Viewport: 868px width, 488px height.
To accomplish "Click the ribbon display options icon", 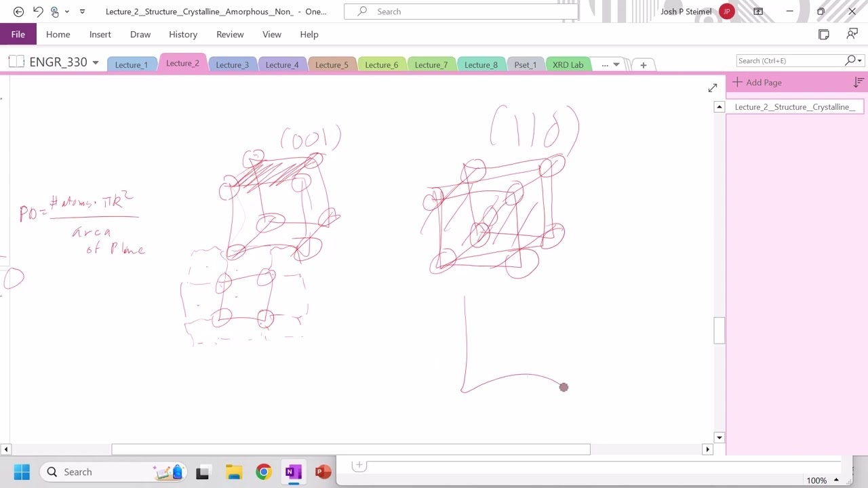I will point(758,12).
